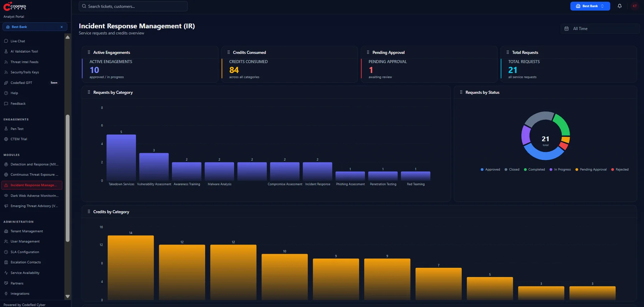Screen dimensions: 644x307
Task: Click the AI Validation Tool flask icon
Action: pyautogui.click(x=6, y=52)
